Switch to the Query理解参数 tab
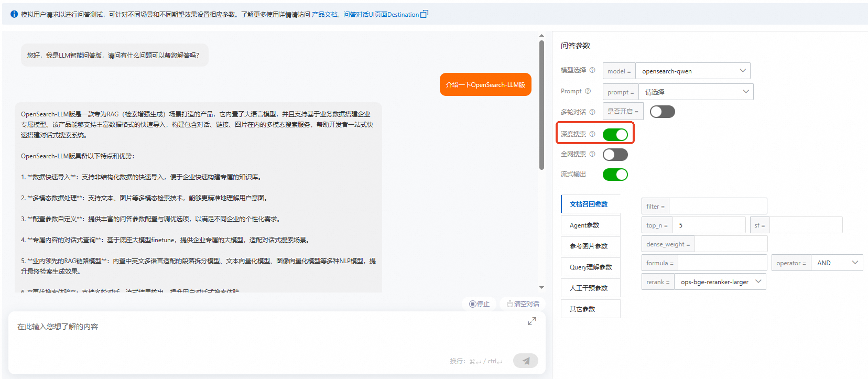 (591, 267)
